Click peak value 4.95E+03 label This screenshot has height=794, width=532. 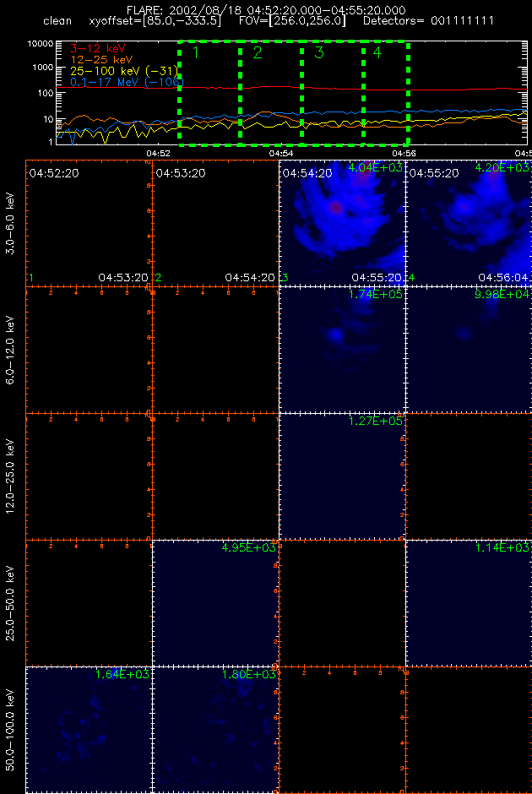click(x=248, y=548)
